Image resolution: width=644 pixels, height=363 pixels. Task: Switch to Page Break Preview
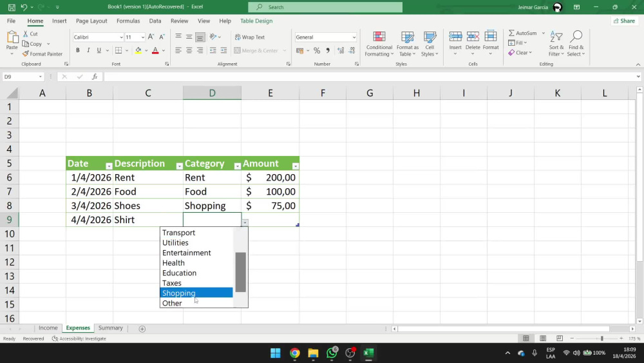(x=560, y=338)
